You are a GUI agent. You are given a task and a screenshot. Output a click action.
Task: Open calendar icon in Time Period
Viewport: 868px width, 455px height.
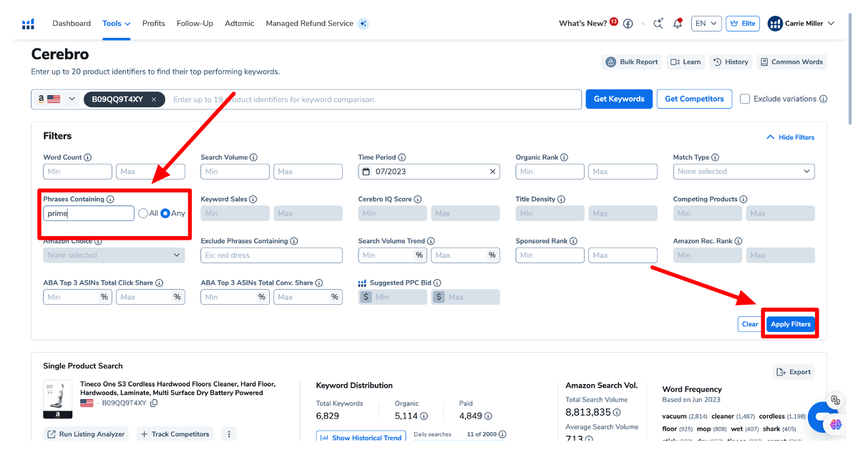366,172
